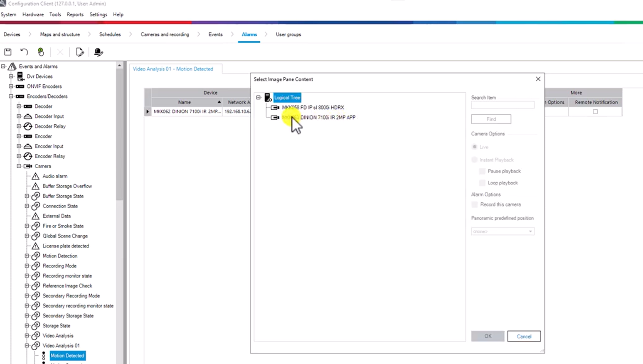Click the Events and Alarms warning icon

coord(12,66)
